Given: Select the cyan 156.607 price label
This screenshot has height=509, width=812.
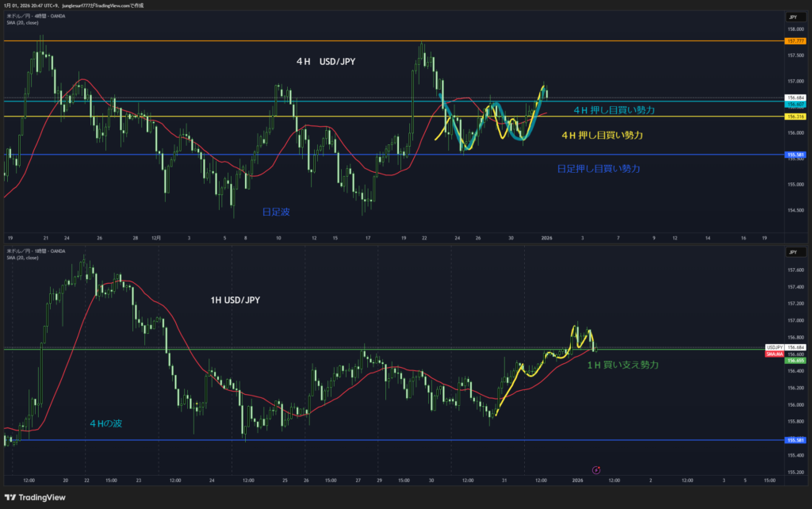Looking at the screenshot, I should pyautogui.click(x=794, y=104).
